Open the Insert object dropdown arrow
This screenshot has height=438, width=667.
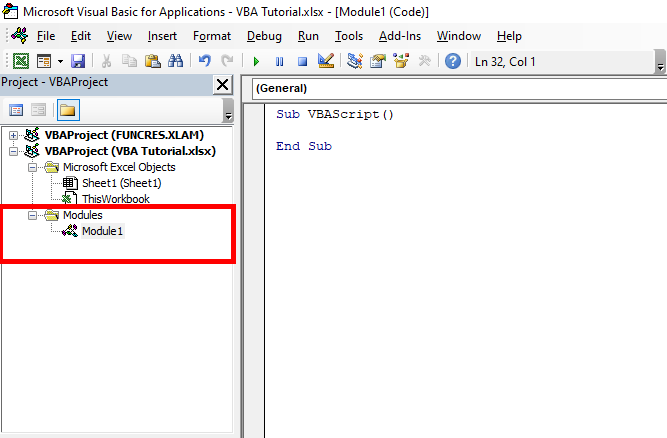point(60,61)
